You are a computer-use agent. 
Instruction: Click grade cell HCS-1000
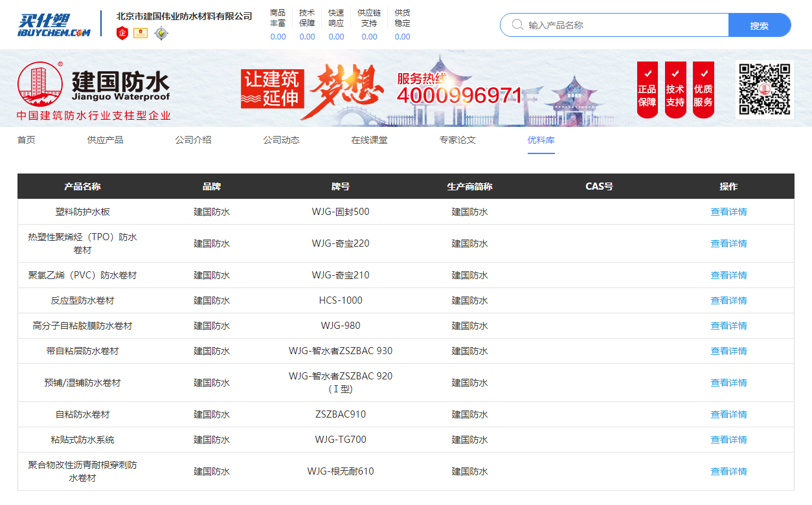(x=341, y=300)
